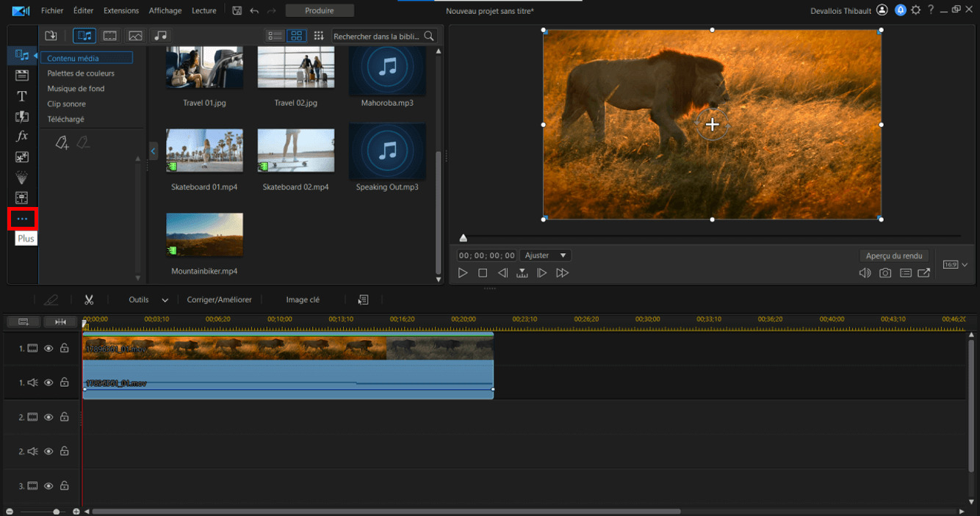Click Corriger/Améliorer button

click(220, 299)
